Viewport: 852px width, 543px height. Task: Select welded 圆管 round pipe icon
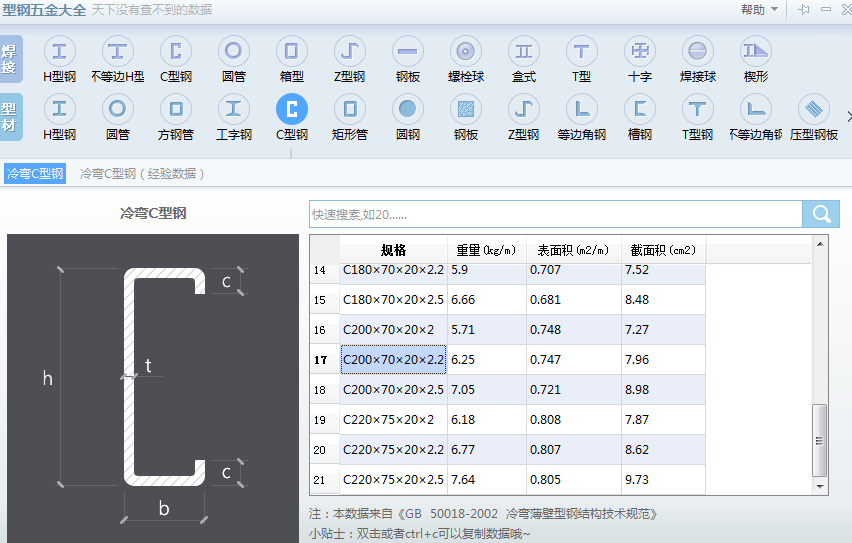[x=234, y=52]
